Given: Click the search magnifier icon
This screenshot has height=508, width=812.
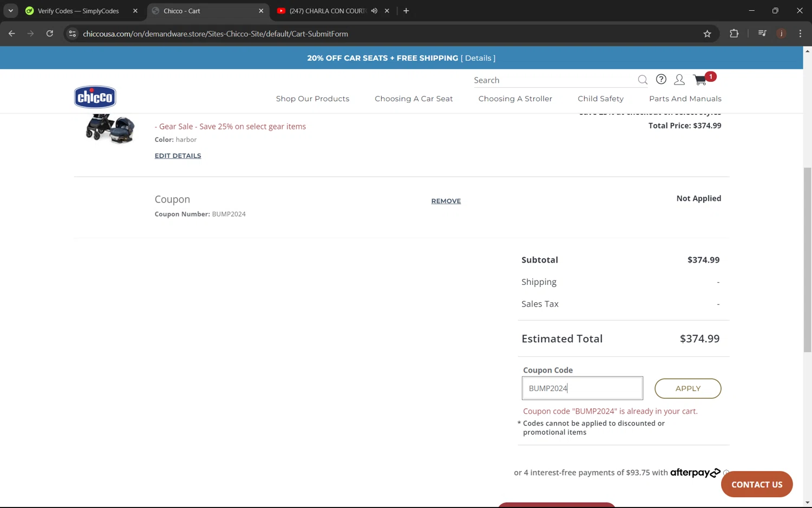Looking at the screenshot, I should [643, 80].
